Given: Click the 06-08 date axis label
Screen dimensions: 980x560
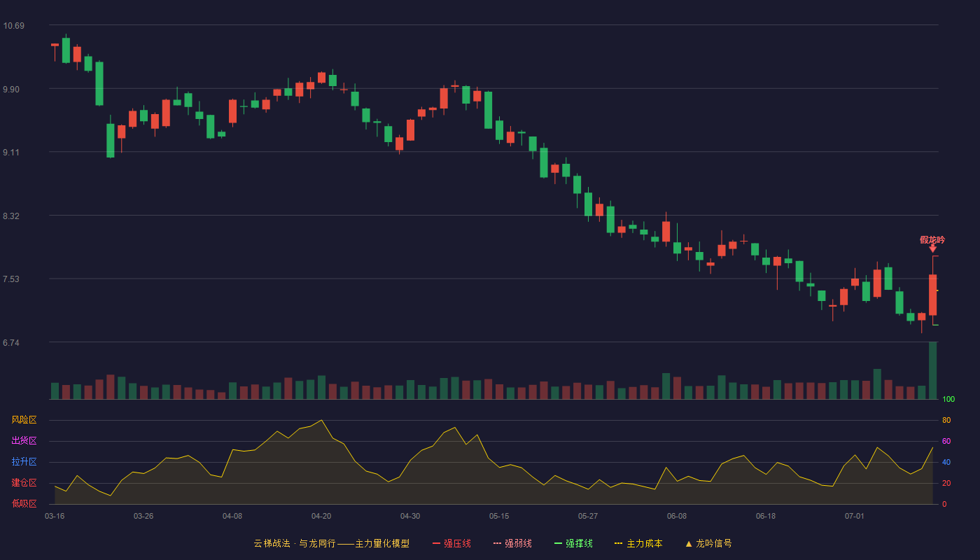Looking at the screenshot, I should point(677,516).
